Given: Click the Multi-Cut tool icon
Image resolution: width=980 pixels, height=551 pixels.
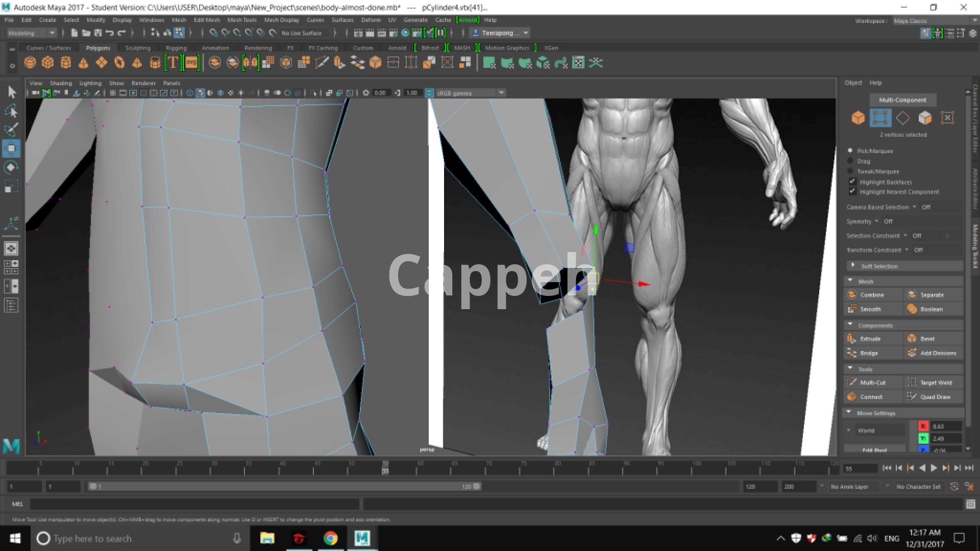Looking at the screenshot, I should tap(852, 382).
